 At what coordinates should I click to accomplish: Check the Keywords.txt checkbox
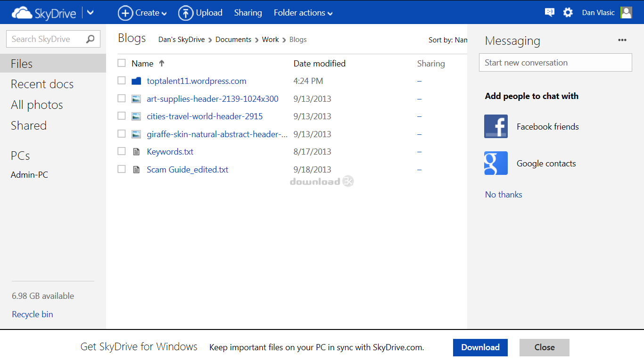(x=122, y=151)
